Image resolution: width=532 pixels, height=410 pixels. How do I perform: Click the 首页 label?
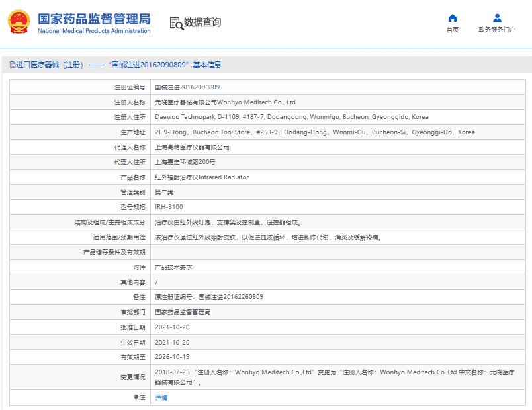pos(453,30)
